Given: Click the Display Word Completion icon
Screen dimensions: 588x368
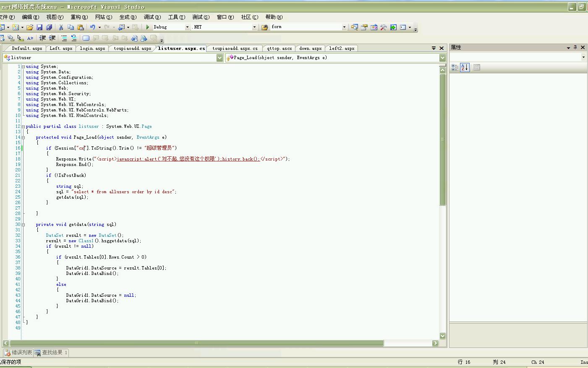Looking at the screenshot, I should (x=30, y=38).
